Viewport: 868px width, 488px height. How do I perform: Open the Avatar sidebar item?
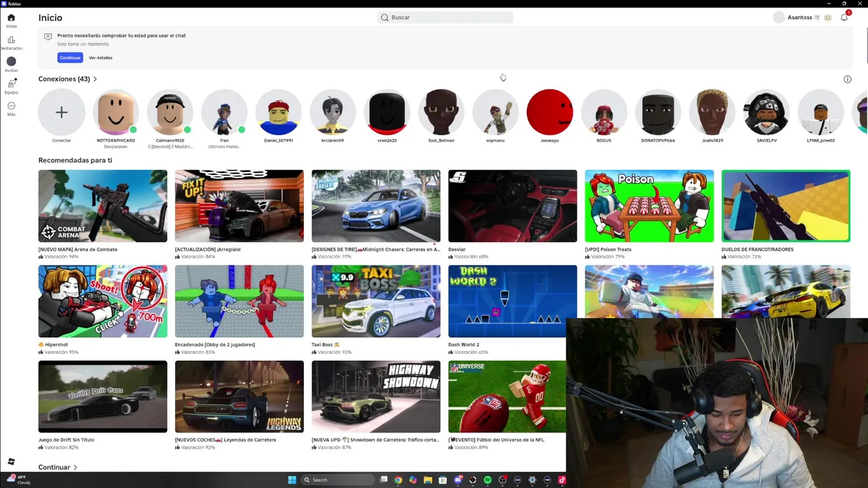pyautogui.click(x=11, y=62)
